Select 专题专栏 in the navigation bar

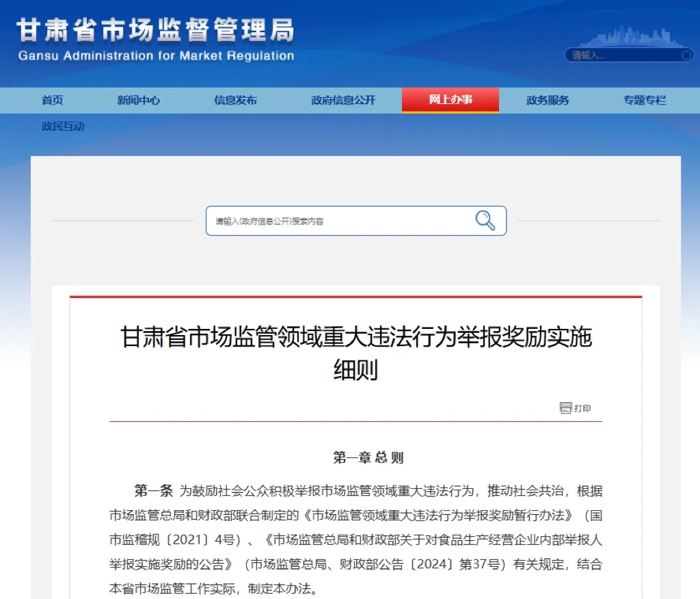[644, 100]
